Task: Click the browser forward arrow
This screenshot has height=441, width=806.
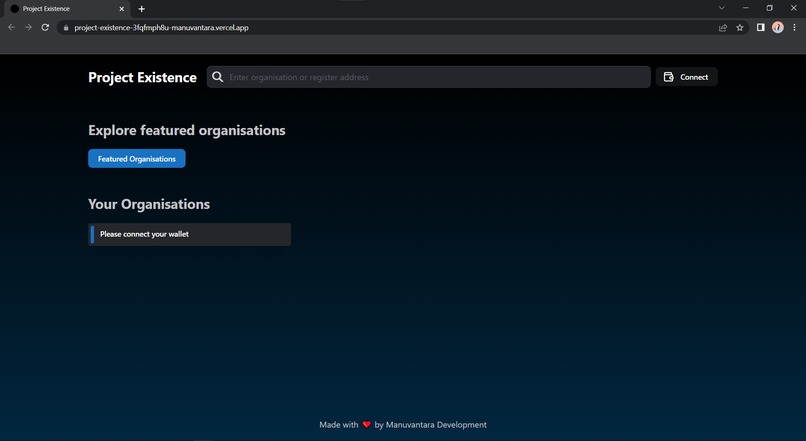Action: [28, 27]
